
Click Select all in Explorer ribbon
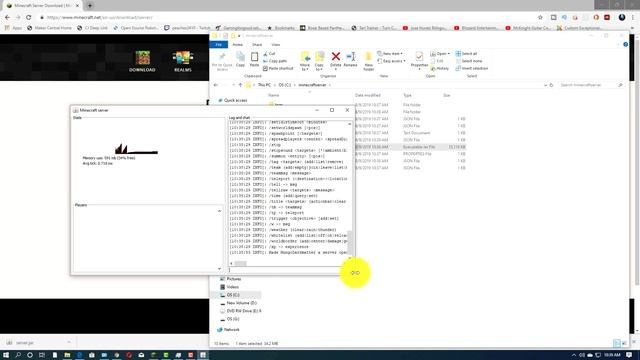point(466,53)
